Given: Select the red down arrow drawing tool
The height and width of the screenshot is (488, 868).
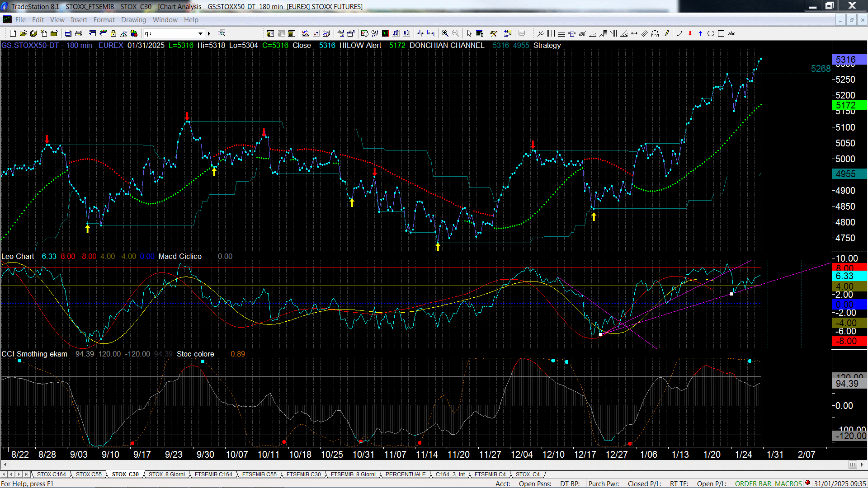Looking at the screenshot, I should pyautogui.click(x=690, y=33).
